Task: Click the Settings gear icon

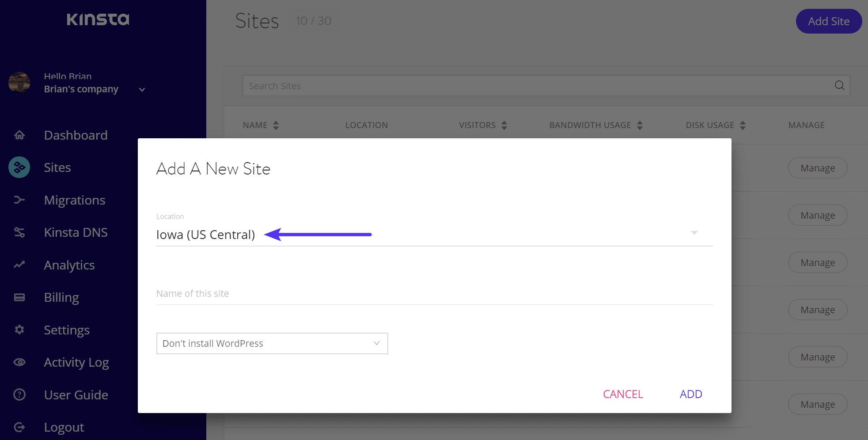Action: click(x=19, y=330)
